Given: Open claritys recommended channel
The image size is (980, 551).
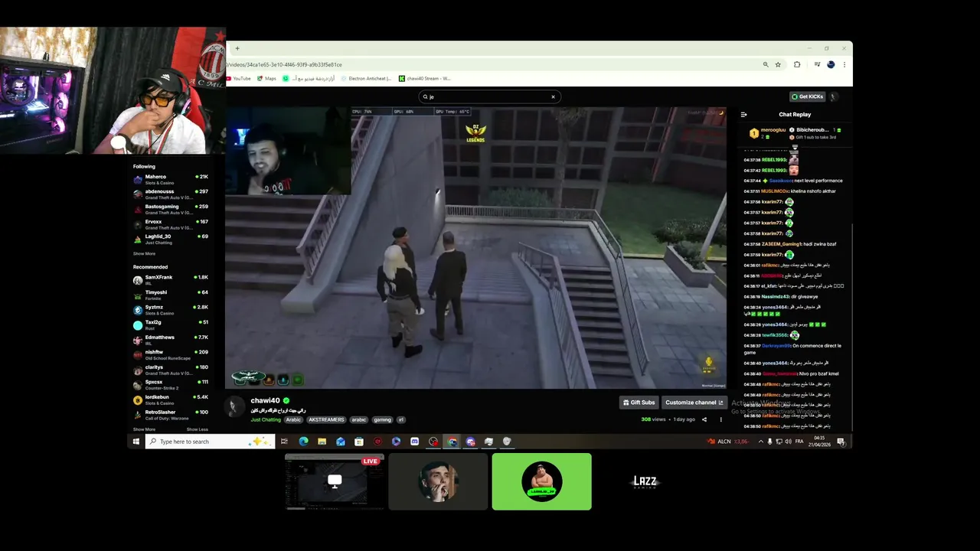Looking at the screenshot, I should coord(171,370).
